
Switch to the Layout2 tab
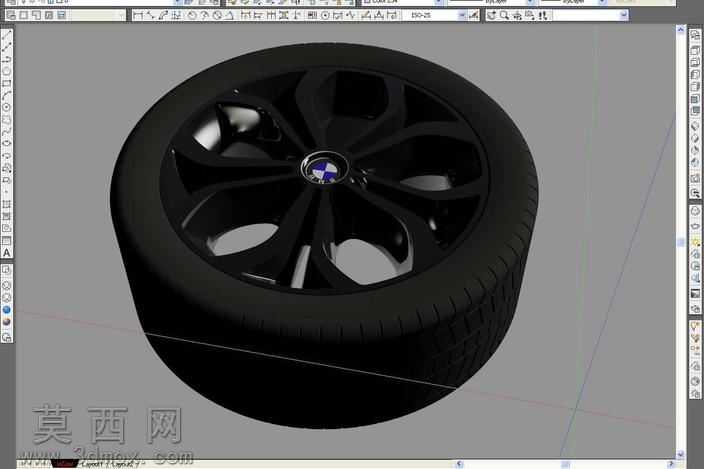coord(124,464)
